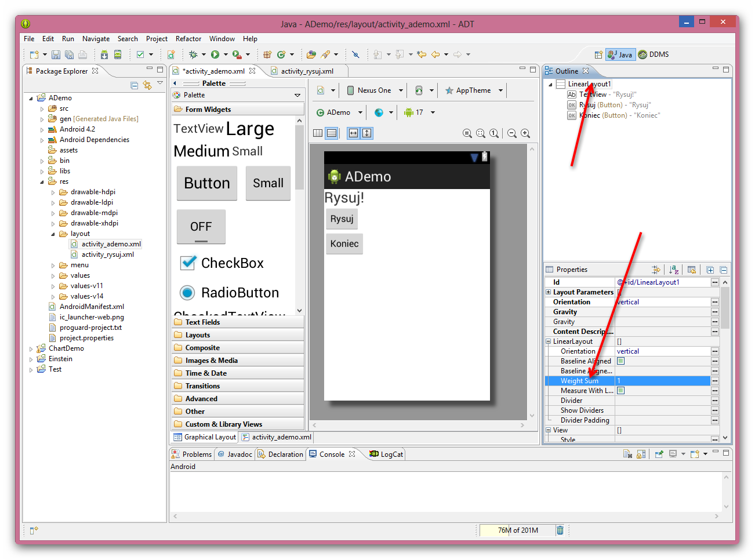Open the AppTheme theme dropdown
Viewport: 755px width, 560px height.
[474, 90]
